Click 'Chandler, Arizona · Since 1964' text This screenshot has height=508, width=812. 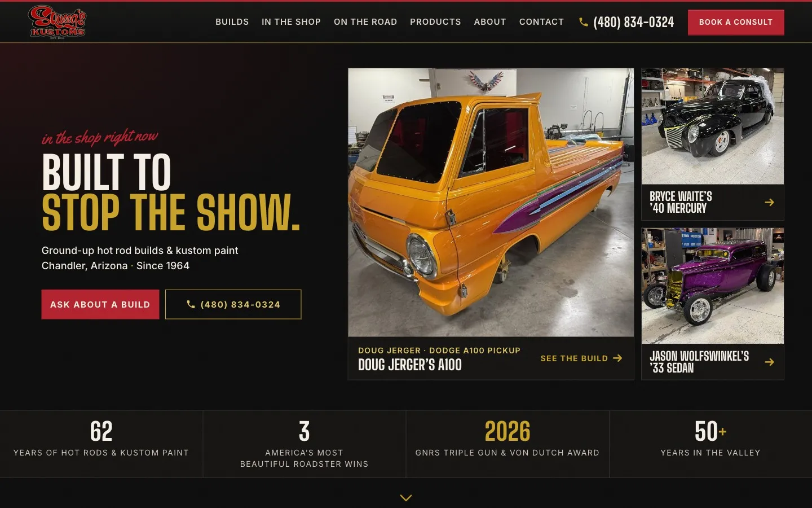coord(116,265)
